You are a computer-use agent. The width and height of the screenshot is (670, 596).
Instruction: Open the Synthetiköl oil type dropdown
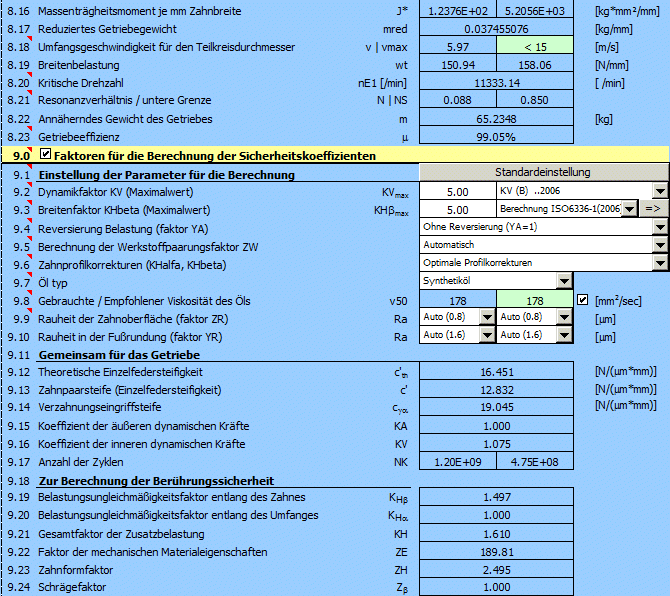[564, 281]
